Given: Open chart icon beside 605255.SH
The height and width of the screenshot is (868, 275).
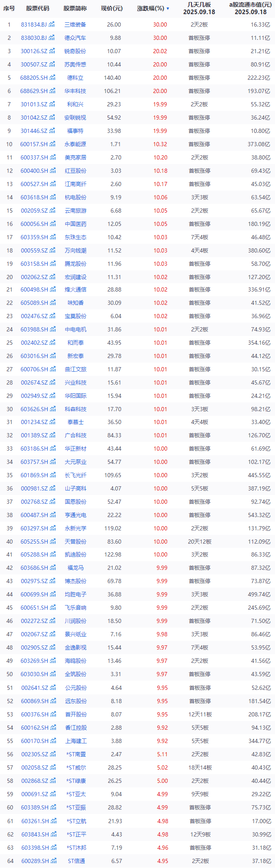Looking at the screenshot, I should click(52, 542).
